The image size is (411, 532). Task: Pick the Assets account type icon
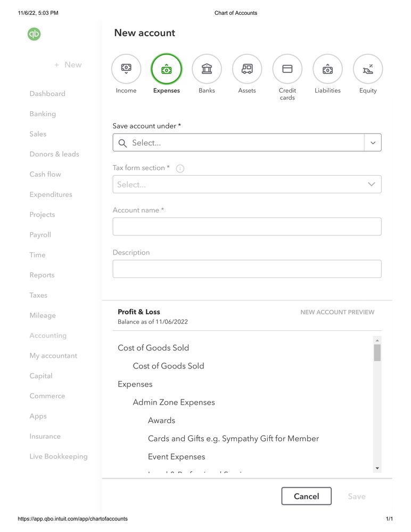247,69
